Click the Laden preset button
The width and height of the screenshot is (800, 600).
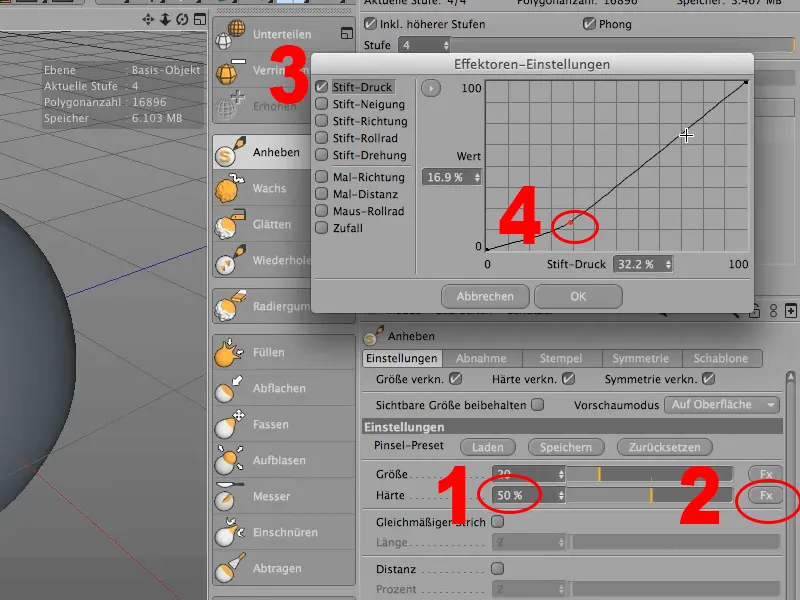[488, 447]
